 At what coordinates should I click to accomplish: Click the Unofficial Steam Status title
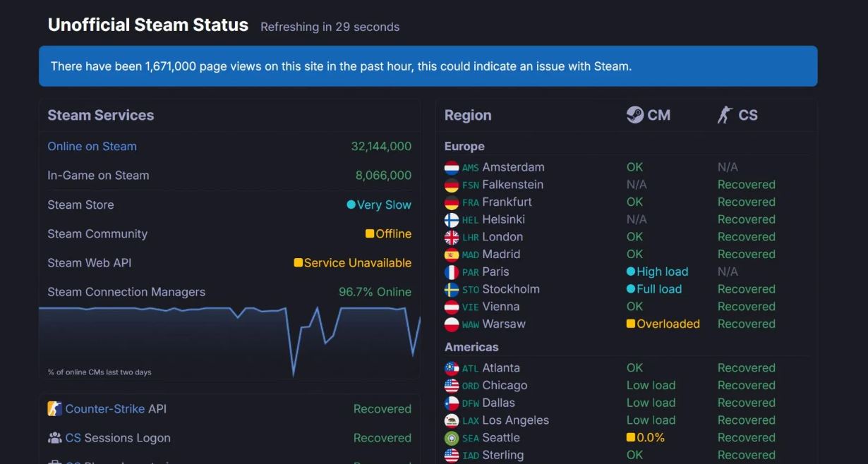(148, 25)
